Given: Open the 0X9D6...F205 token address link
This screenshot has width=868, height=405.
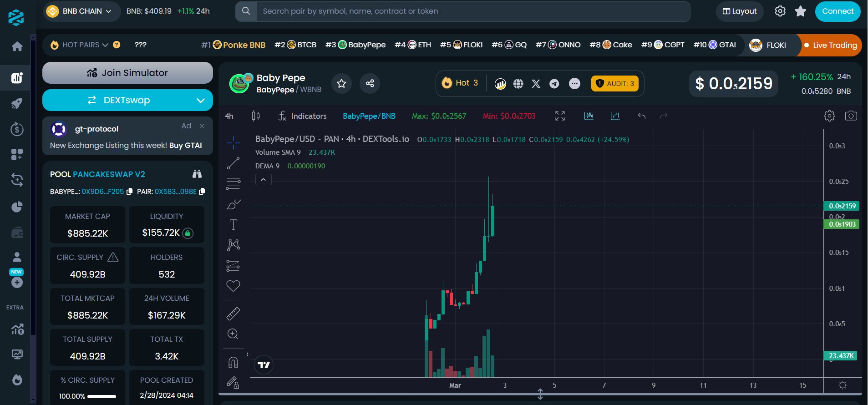Looking at the screenshot, I should click(x=103, y=192).
